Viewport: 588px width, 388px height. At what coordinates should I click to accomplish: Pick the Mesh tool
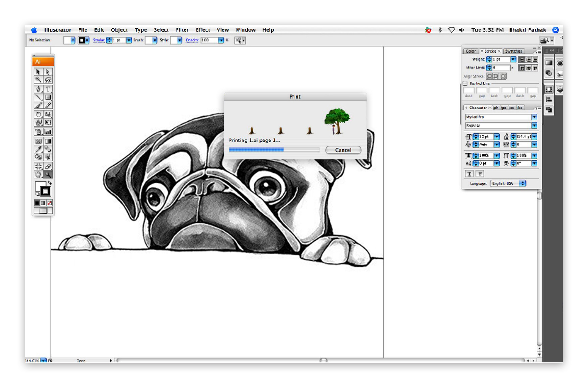click(x=38, y=141)
